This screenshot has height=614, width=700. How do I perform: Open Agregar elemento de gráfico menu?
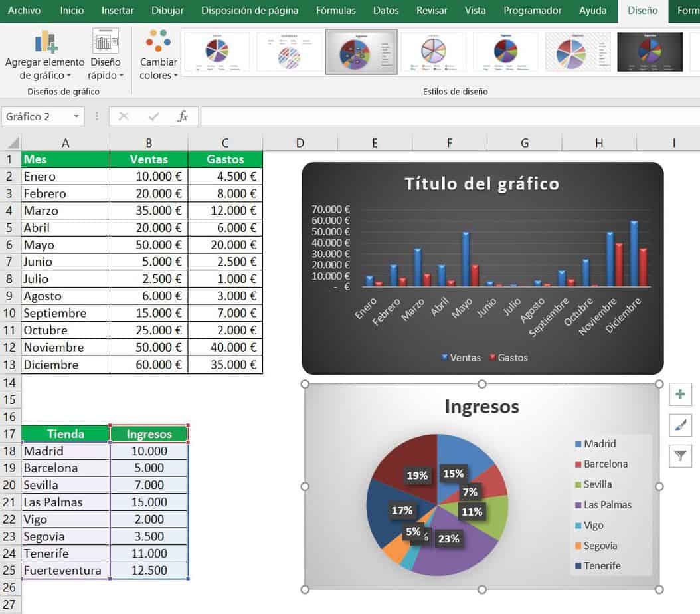pyautogui.click(x=44, y=55)
